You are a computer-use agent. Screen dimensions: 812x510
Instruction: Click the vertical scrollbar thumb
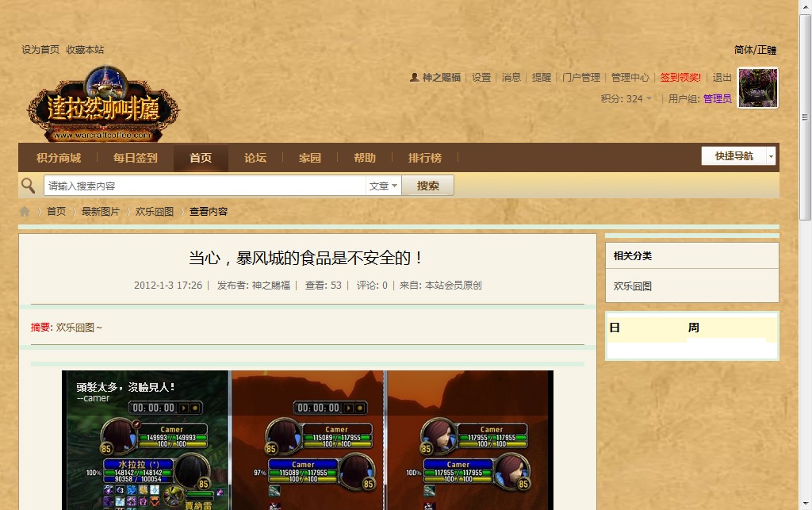click(x=805, y=117)
